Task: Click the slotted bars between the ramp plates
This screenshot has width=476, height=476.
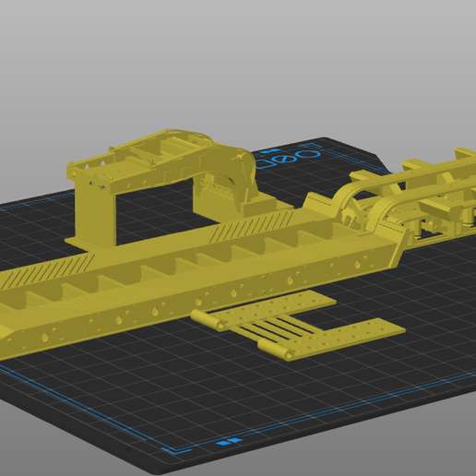Action: [275, 328]
